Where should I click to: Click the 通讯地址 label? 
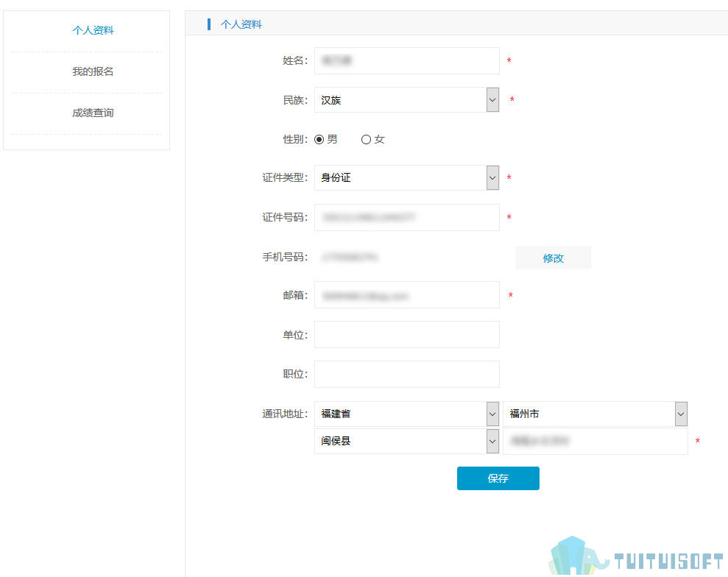point(285,414)
